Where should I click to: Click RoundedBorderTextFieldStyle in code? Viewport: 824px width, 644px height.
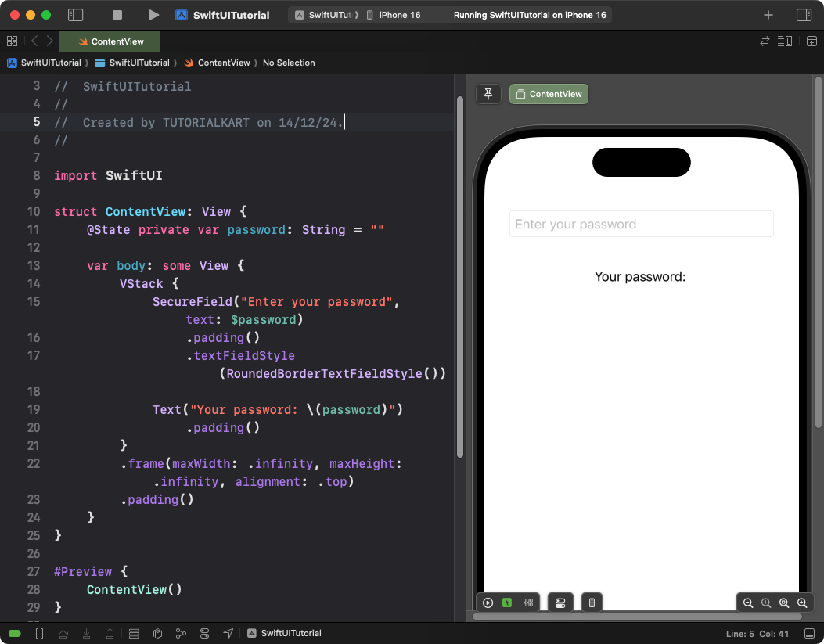[x=324, y=373]
